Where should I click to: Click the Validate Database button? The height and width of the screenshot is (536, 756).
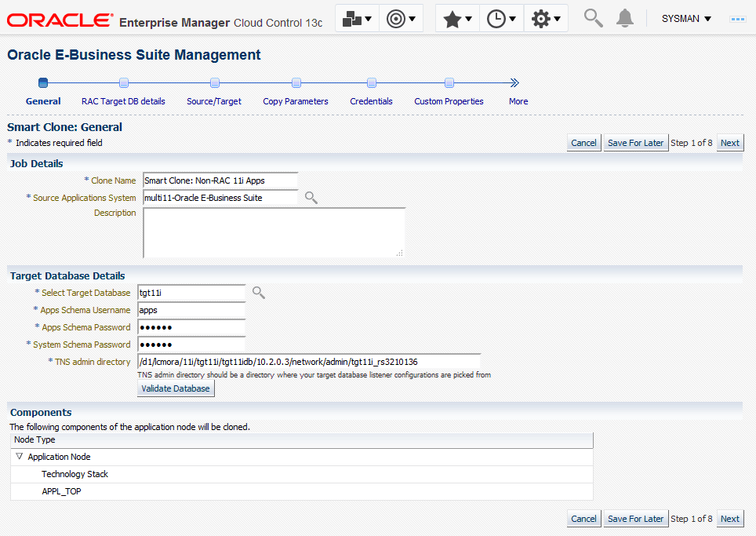click(x=176, y=388)
